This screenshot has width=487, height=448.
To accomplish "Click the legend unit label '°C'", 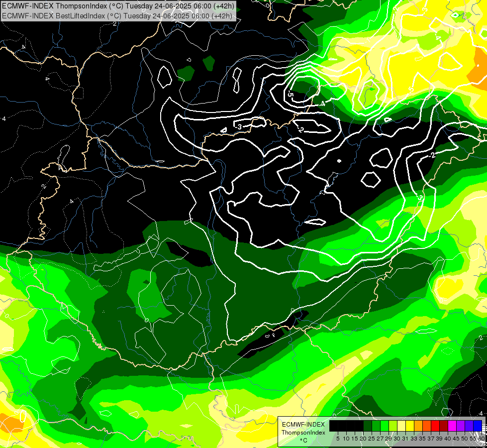I will [x=304, y=441].
